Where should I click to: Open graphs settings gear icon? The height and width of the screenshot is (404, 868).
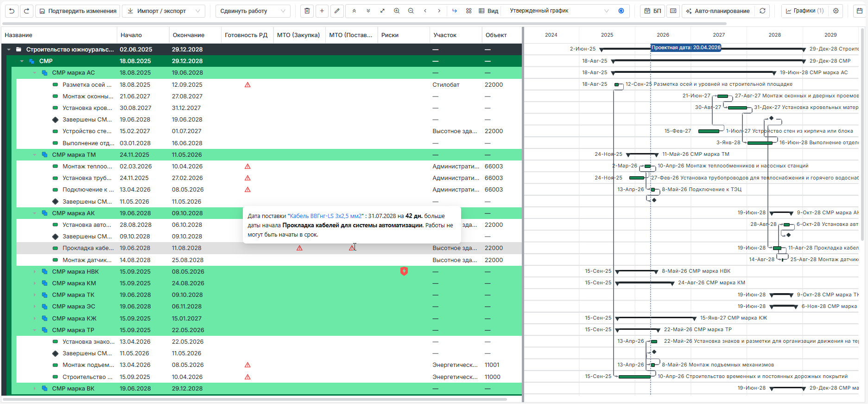(x=836, y=11)
